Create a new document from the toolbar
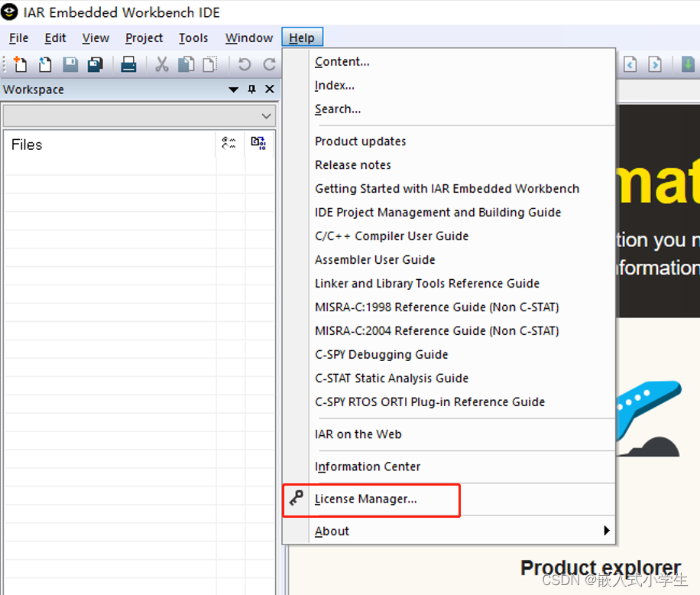Viewport: 700px width, 595px height. pos(18,64)
